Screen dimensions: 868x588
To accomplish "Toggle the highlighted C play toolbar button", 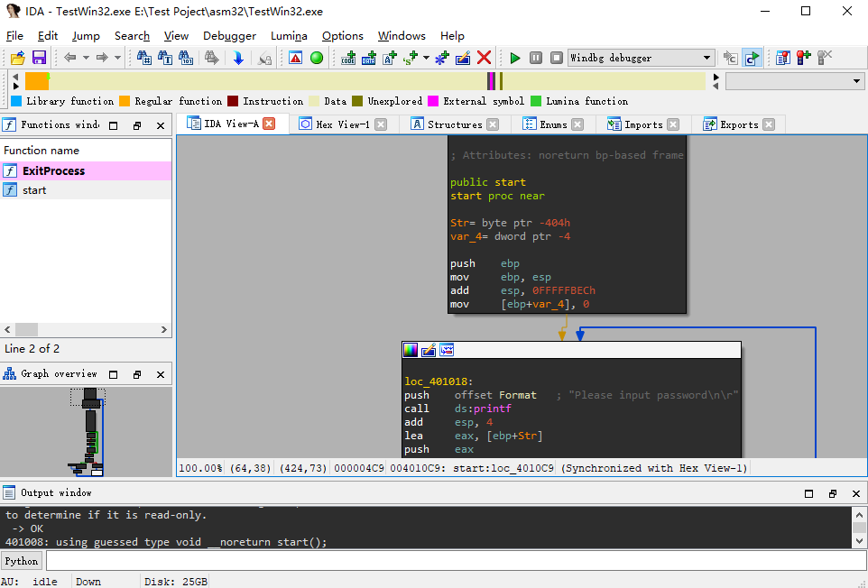I will click(x=752, y=58).
